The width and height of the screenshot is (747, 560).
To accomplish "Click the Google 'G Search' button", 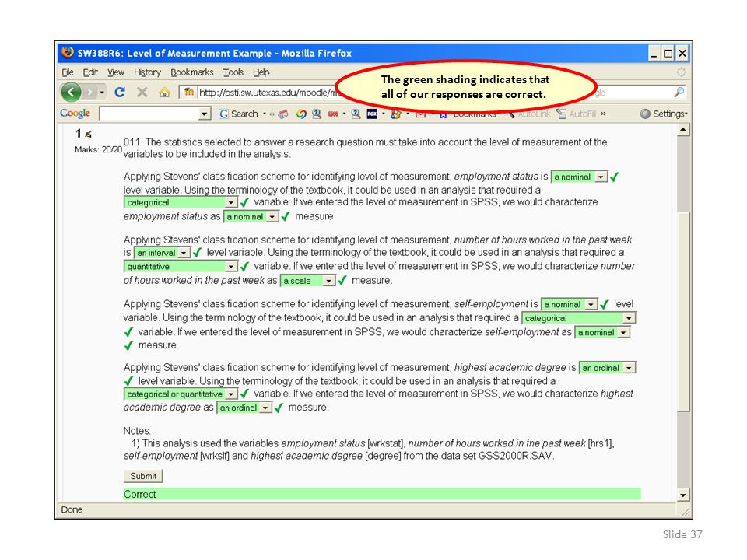I will tap(239, 114).
